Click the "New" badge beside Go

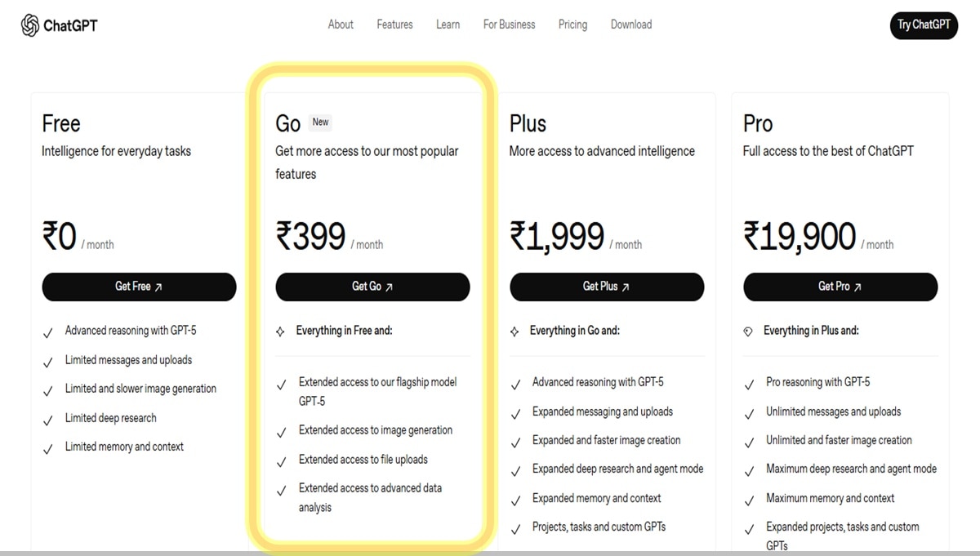(320, 122)
